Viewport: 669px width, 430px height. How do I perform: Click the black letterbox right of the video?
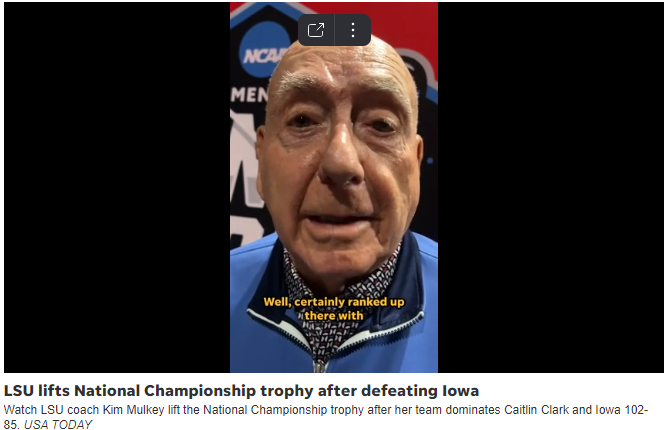click(x=551, y=187)
